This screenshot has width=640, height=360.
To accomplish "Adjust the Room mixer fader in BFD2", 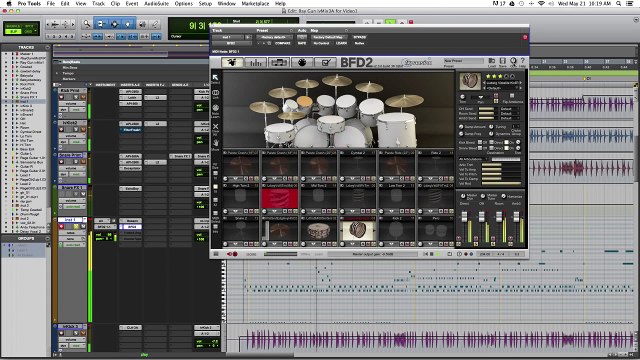I will click(499, 217).
